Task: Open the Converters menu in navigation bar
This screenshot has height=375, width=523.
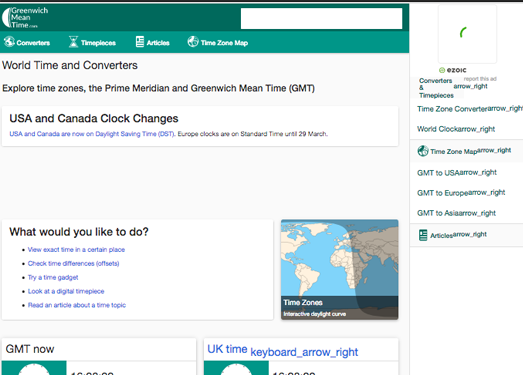Action: tap(27, 42)
